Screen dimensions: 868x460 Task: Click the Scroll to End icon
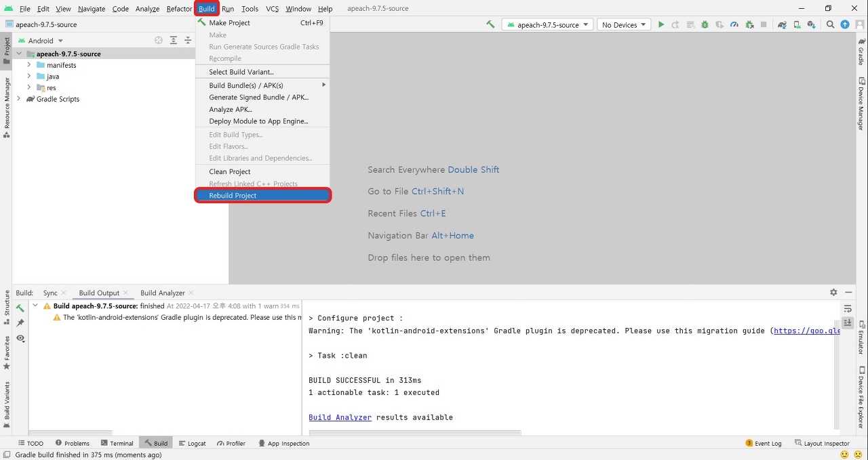[x=848, y=322]
